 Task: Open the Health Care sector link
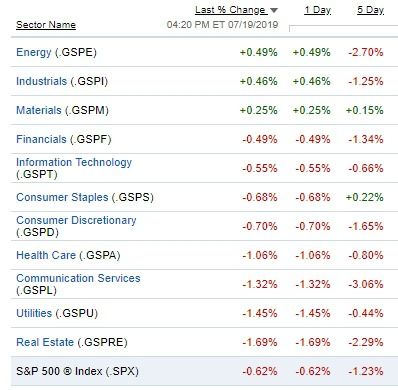pos(46,255)
